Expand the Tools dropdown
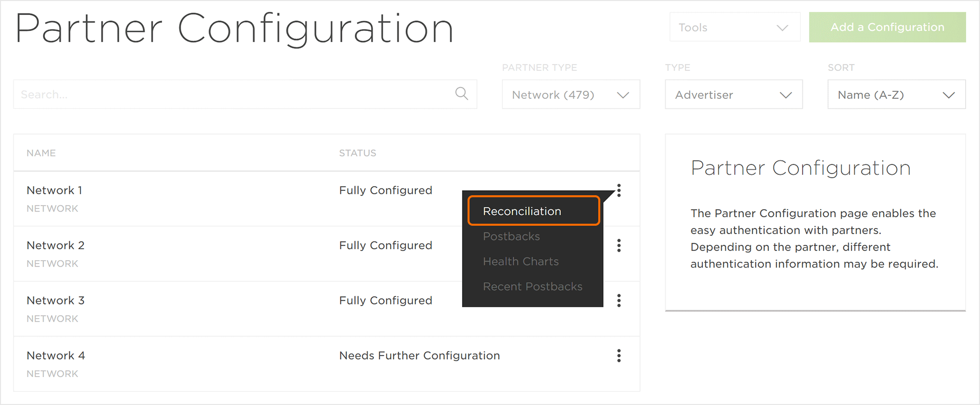 (x=735, y=27)
